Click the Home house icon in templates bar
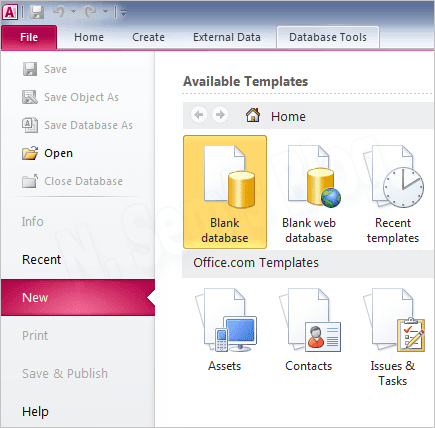Image resolution: width=435 pixels, height=428 pixels. click(253, 115)
